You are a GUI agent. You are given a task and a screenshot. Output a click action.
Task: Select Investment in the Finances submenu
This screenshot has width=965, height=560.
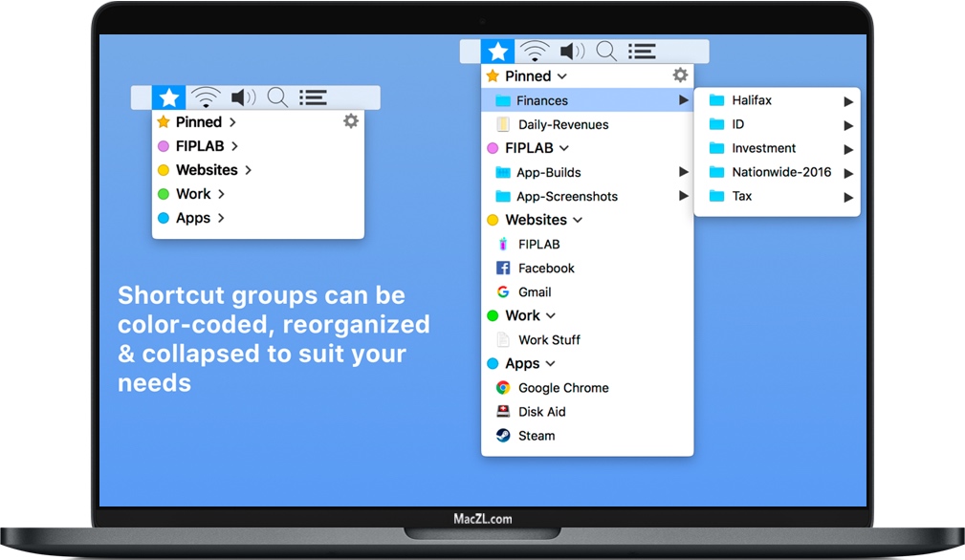(x=765, y=148)
